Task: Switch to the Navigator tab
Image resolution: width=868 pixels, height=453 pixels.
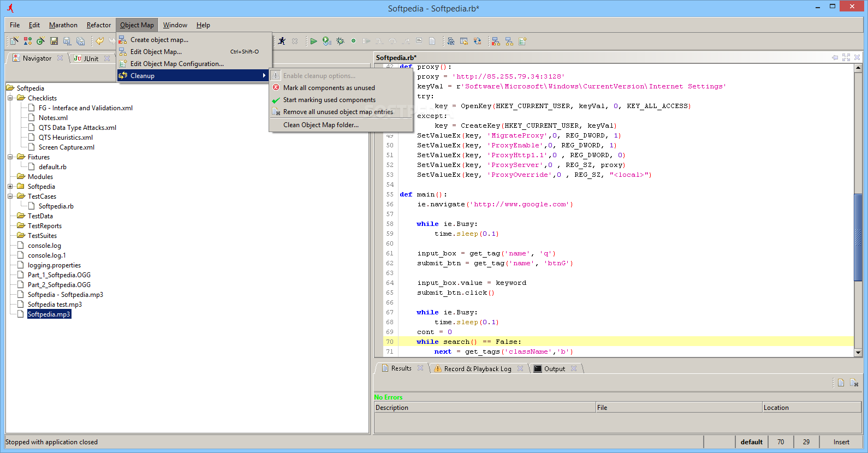Action: click(x=37, y=58)
